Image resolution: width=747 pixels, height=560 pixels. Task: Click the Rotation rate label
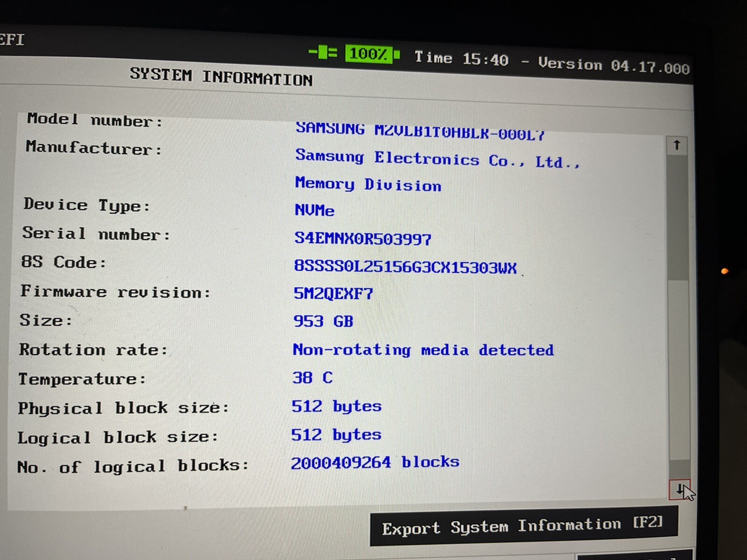(93, 350)
